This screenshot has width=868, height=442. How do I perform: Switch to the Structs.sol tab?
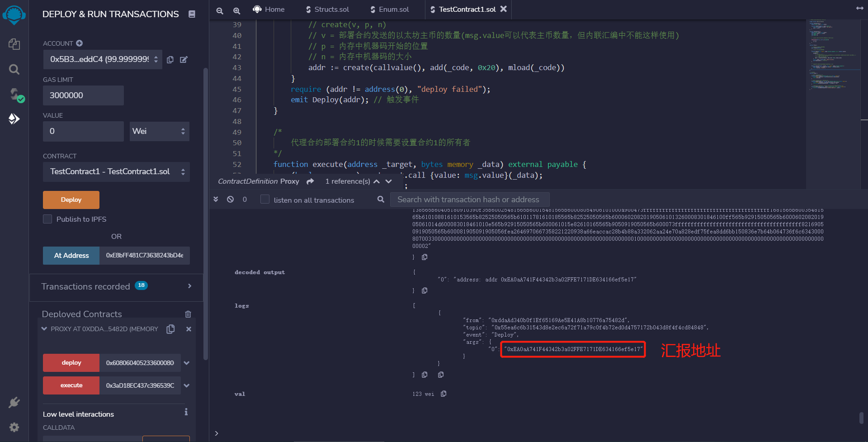[327, 10]
